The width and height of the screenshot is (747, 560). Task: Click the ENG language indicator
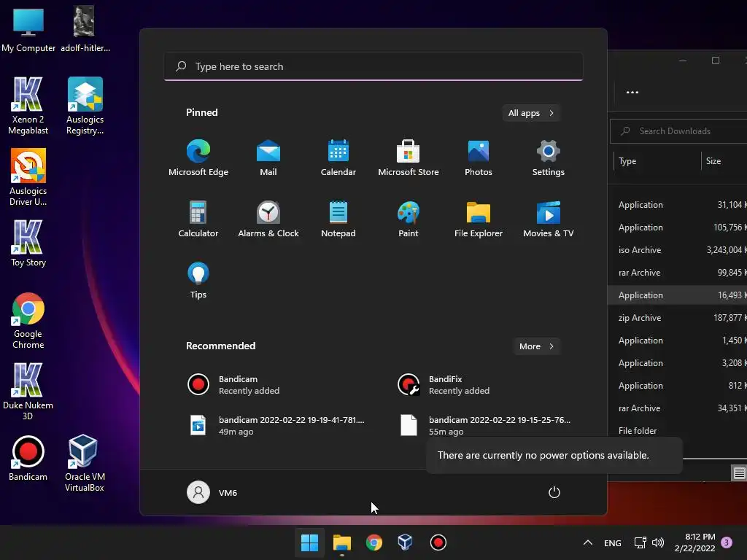click(x=612, y=542)
